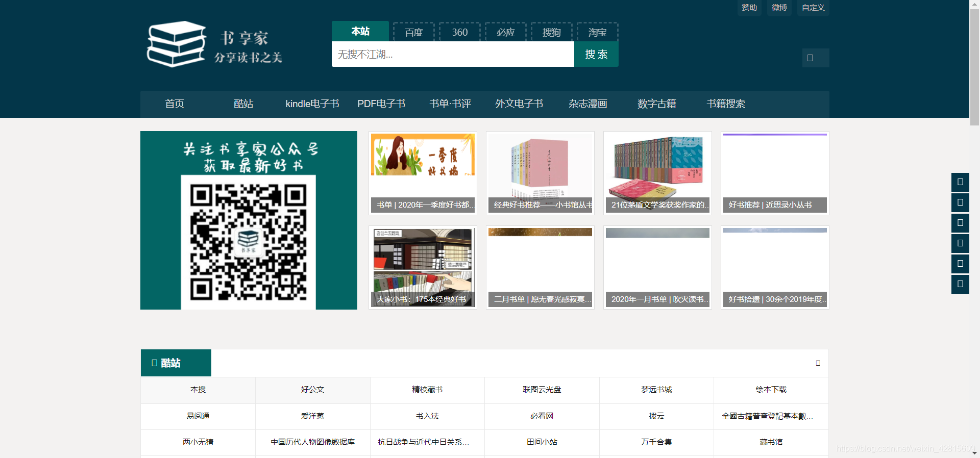Focus the 无搜不江湖 search input
Viewport: 980px width, 458px height.
[453, 54]
